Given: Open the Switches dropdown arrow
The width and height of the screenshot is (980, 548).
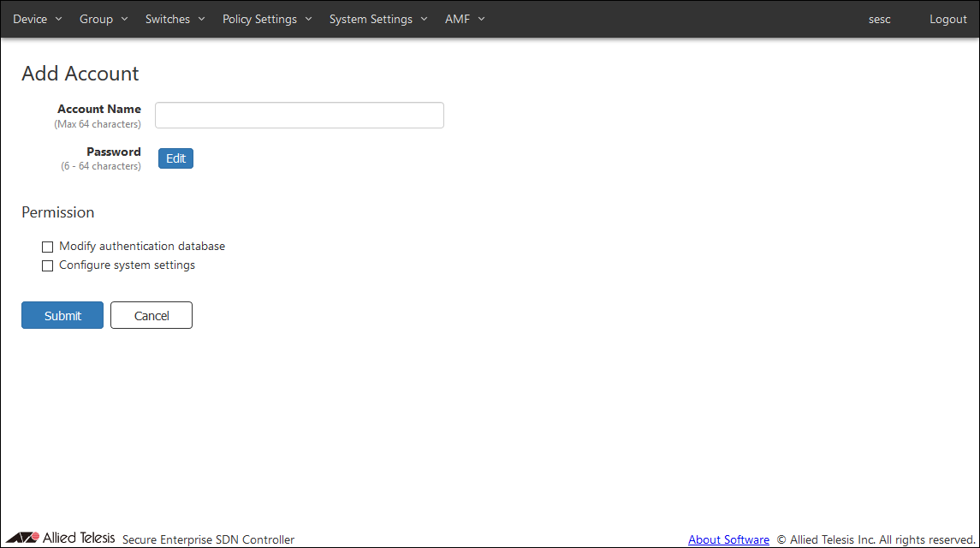Looking at the screenshot, I should point(201,19).
